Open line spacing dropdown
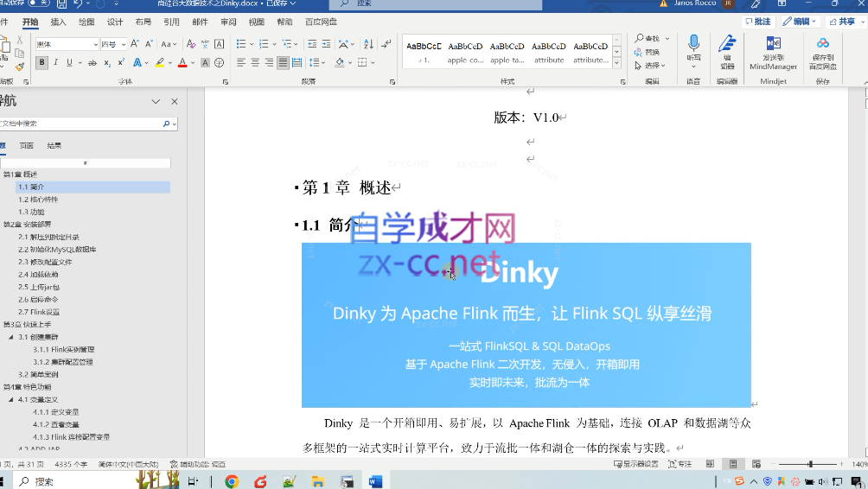The width and height of the screenshot is (868, 489). 316,62
